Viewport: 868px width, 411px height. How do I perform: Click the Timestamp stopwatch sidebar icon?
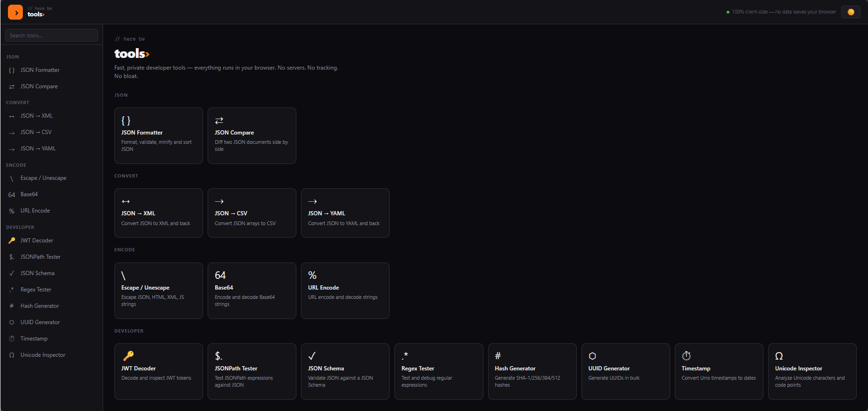coord(12,339)
